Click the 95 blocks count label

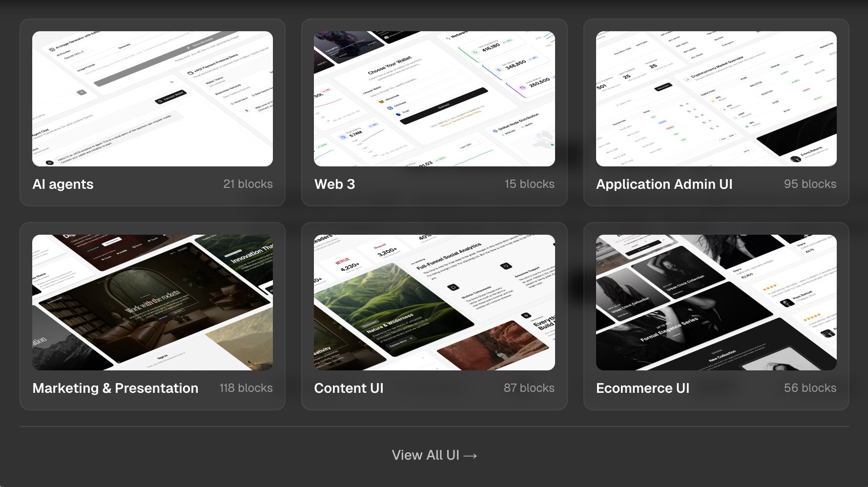pos(810,184)
